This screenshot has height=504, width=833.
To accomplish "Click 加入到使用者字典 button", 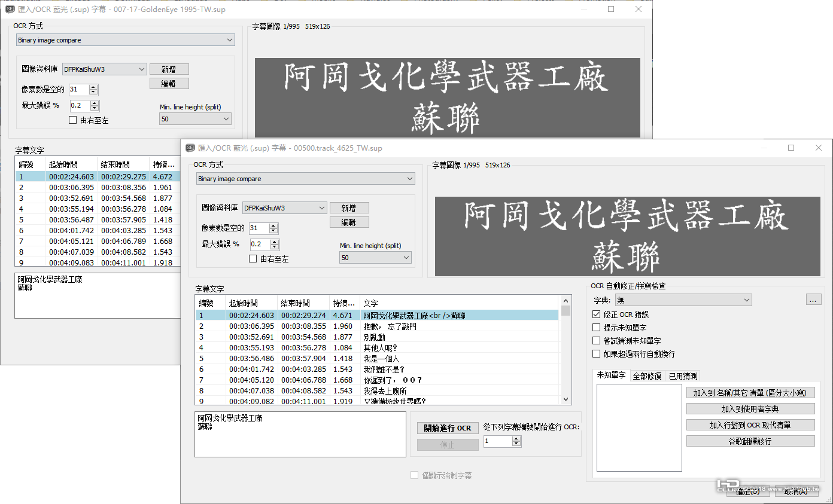I will [750, 408].
